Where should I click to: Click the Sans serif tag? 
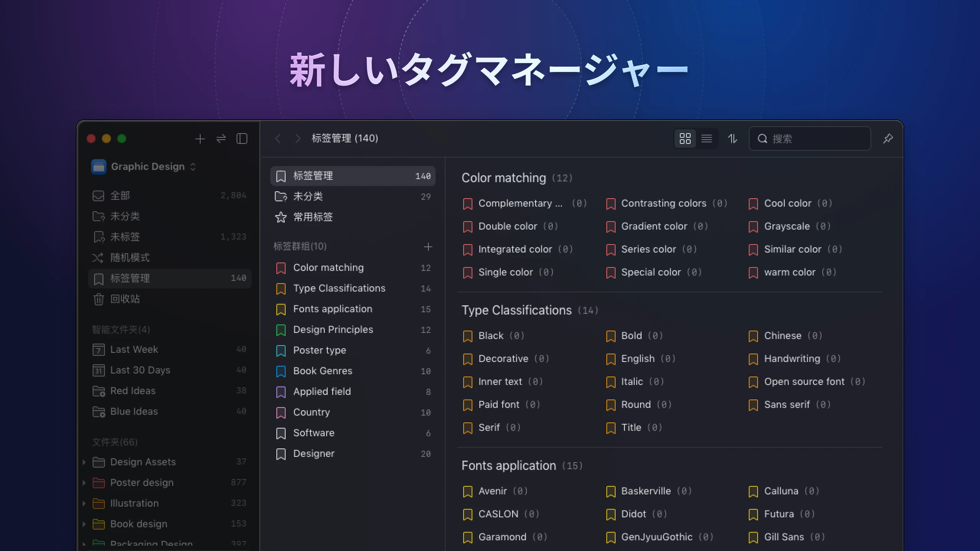pyautogui.click(x=790, y=405)
